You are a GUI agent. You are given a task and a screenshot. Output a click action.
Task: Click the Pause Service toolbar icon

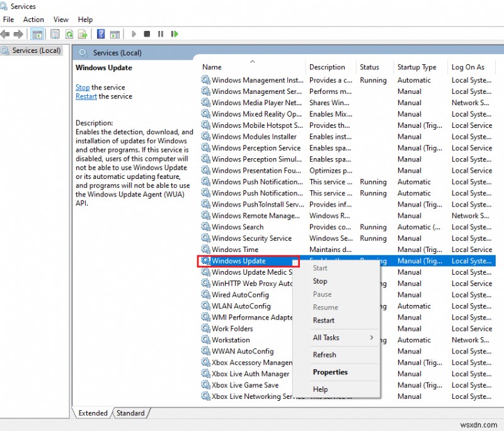160,34
